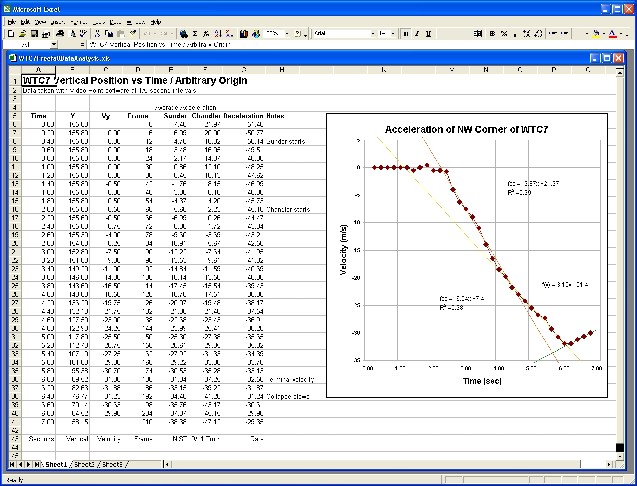Toggle Bold formatting button

406,34
